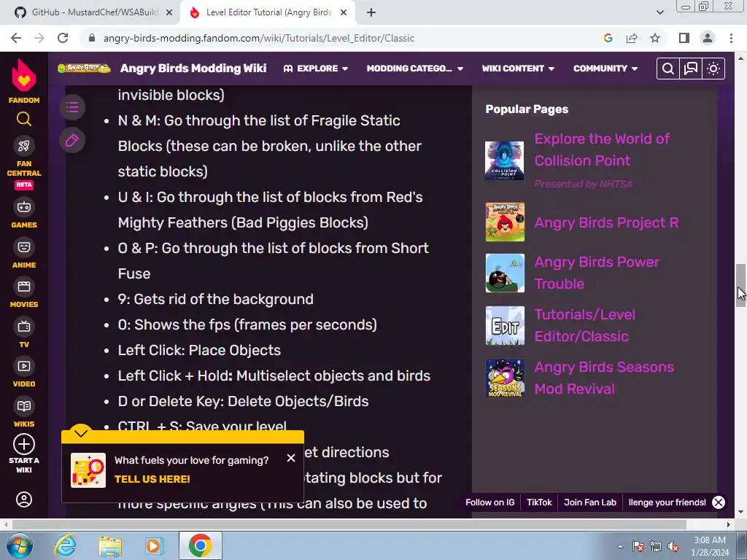Image resolution: width=747 pixels, height=560 pixels.
Task: Open Angry Birds Project R link
Action: (606, 222)
